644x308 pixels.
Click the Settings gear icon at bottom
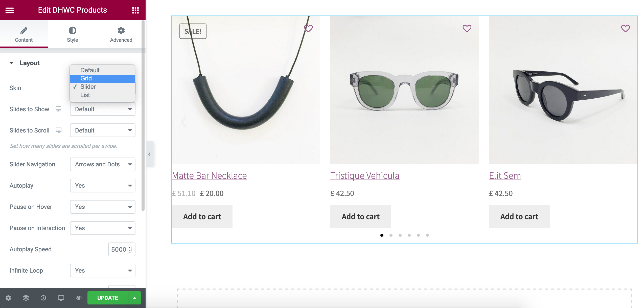coord(8,298)
